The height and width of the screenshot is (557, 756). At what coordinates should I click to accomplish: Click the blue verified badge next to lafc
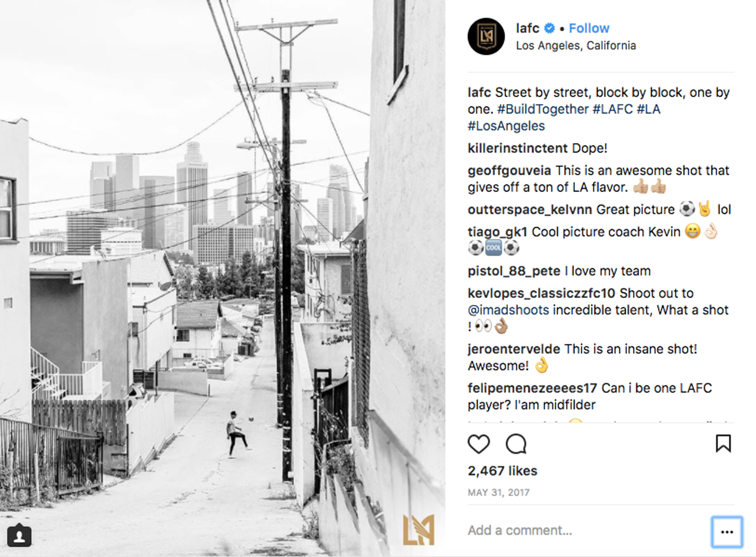pyautogui.click(x=549, y=28)
